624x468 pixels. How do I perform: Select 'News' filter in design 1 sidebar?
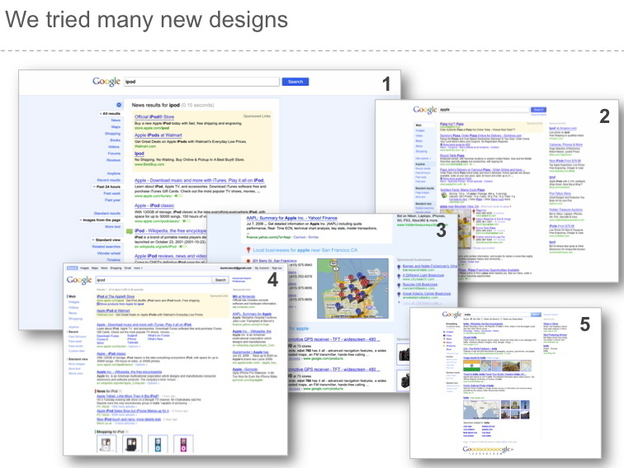pos(116,120)
